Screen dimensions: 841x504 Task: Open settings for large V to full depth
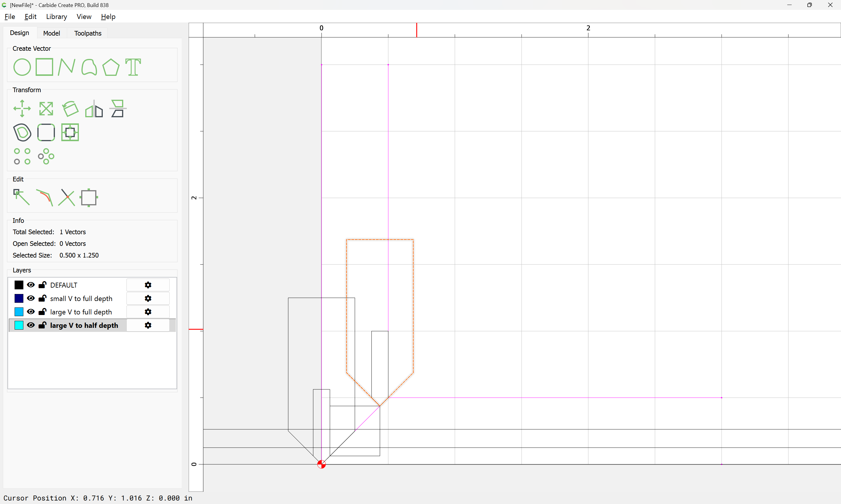click(148, 312)
